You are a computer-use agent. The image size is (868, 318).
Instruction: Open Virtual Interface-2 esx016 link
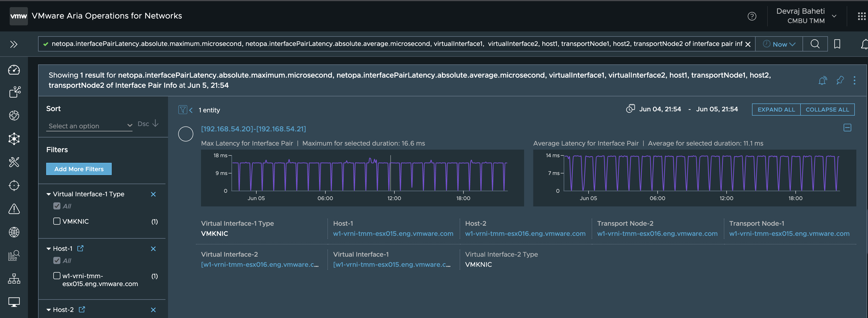[x=260, y=264]
